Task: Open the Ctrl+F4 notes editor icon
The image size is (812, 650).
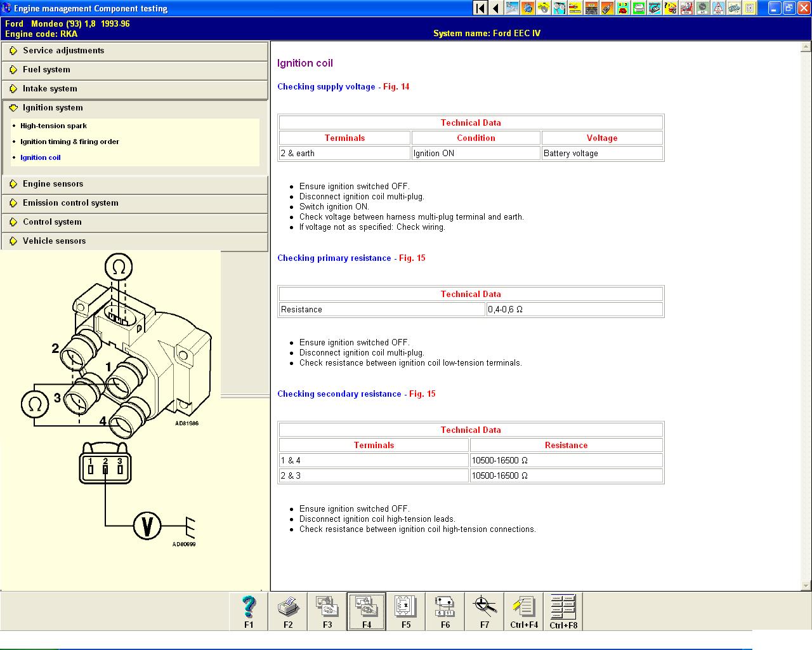Action: pyautogui.click(x=524, y=611)
